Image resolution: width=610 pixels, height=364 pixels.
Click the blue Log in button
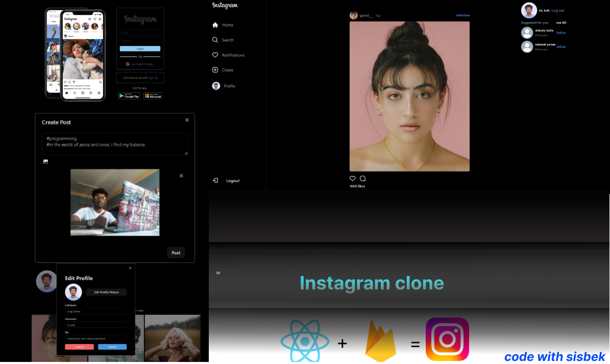pos(140,48)
